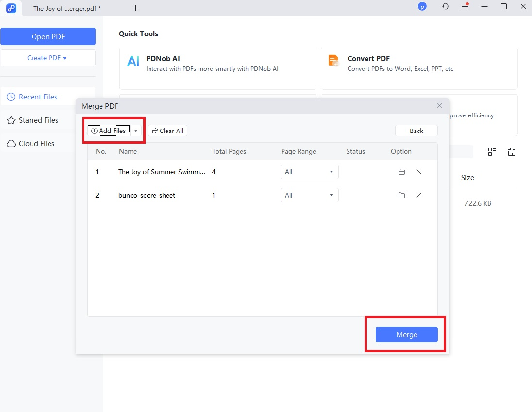Screen dimensions: 532x412
Task: Open folder icon for first file row
Action: [x=401, y=172]
